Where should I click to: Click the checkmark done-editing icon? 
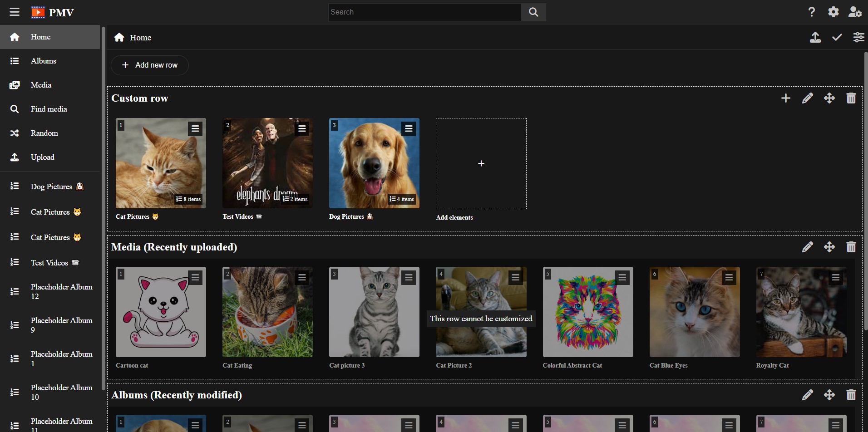tap(837, 37)
